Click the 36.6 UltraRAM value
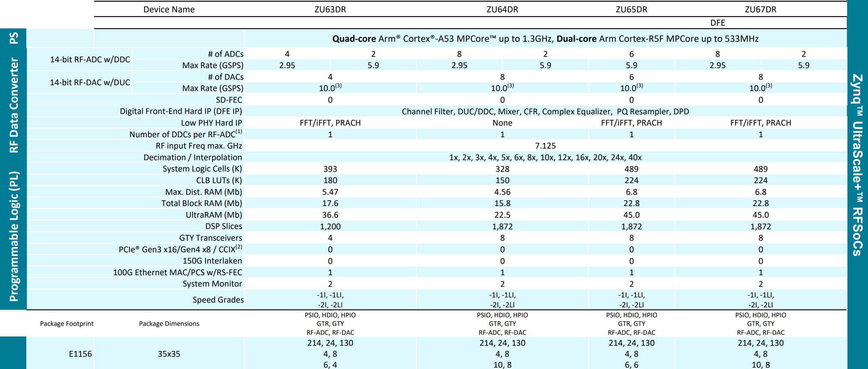The image size is (868, 369). (330, 215)
